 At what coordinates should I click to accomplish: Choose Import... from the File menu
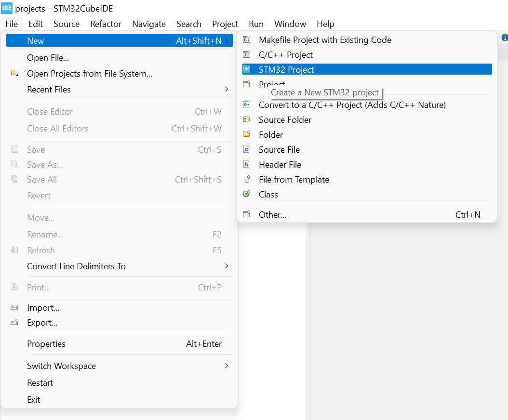click(x=119, y=308)
